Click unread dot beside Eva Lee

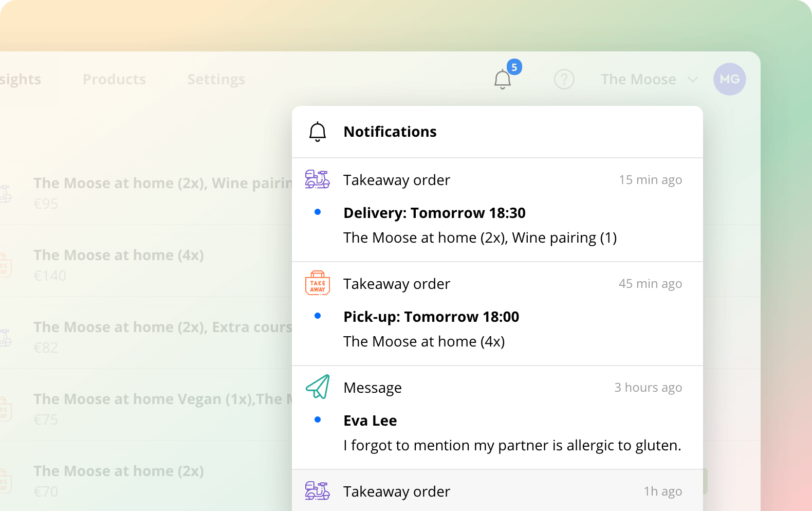(x=318, y=419)
